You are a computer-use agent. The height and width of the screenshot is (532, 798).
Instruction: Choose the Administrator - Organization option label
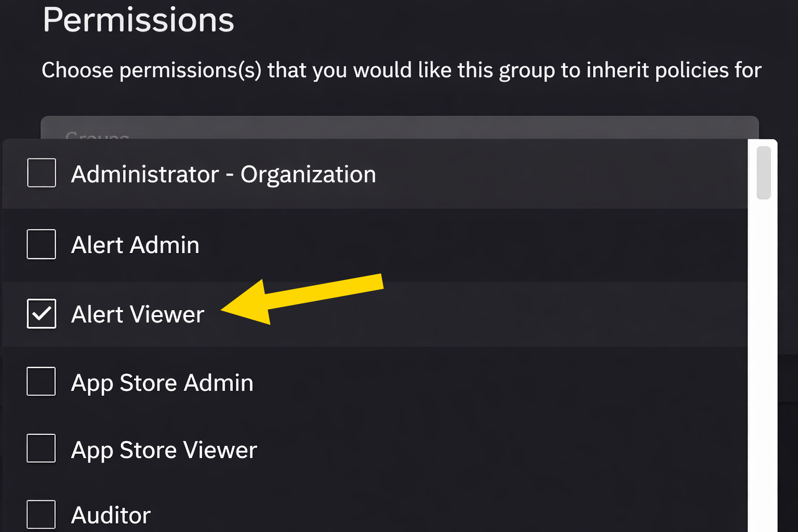pos(223,174)
